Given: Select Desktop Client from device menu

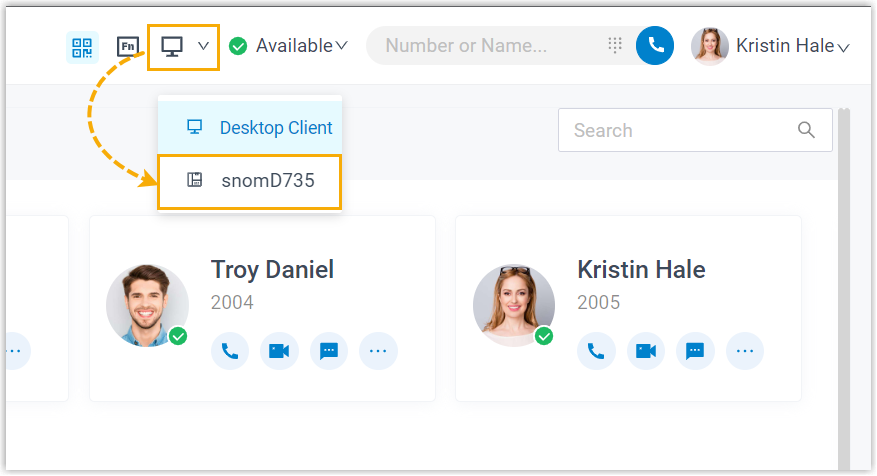Looking at the screenshot, I should (x=250, y=128).
